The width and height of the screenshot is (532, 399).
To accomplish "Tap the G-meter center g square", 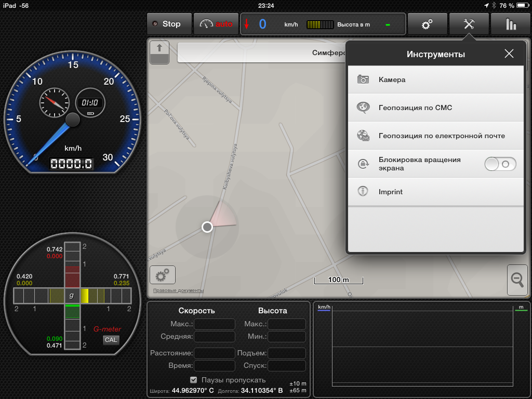I will click(x=72, y=296).
